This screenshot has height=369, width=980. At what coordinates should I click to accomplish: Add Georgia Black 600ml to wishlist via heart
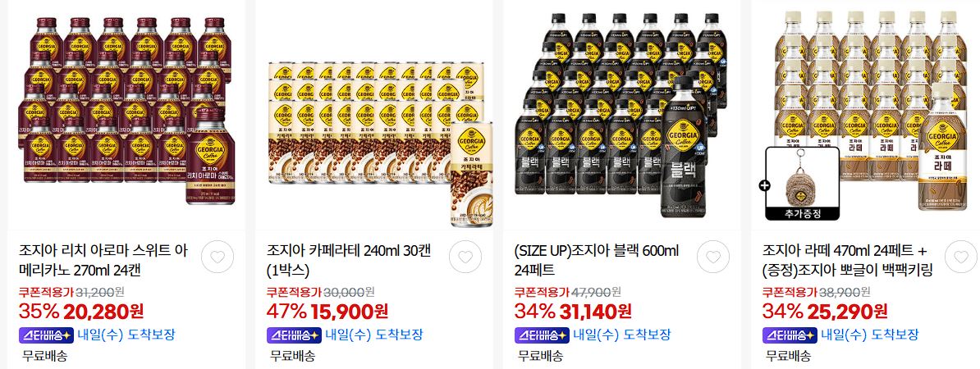[x=713, y=257]
